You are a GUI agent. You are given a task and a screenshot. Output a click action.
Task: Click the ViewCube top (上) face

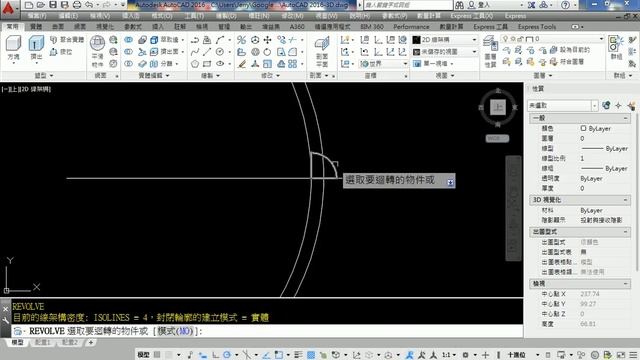point(498,107)
